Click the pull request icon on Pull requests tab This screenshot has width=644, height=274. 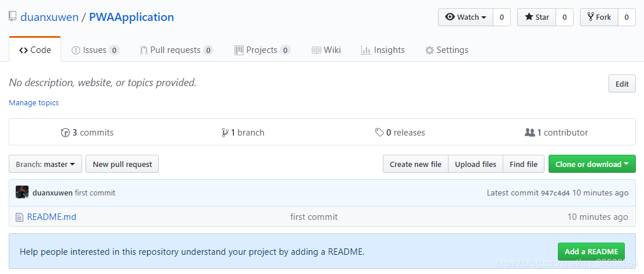click(x=144, y=50)
